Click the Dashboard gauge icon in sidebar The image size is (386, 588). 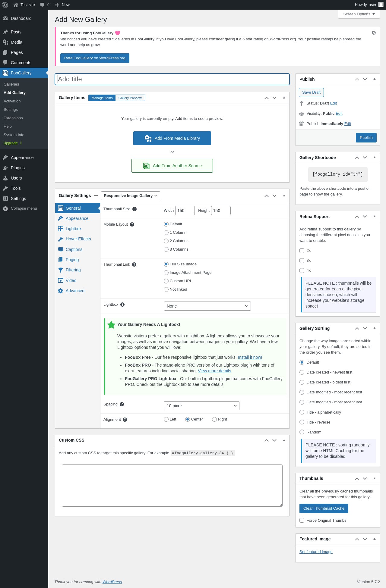[x=5, y=18]
